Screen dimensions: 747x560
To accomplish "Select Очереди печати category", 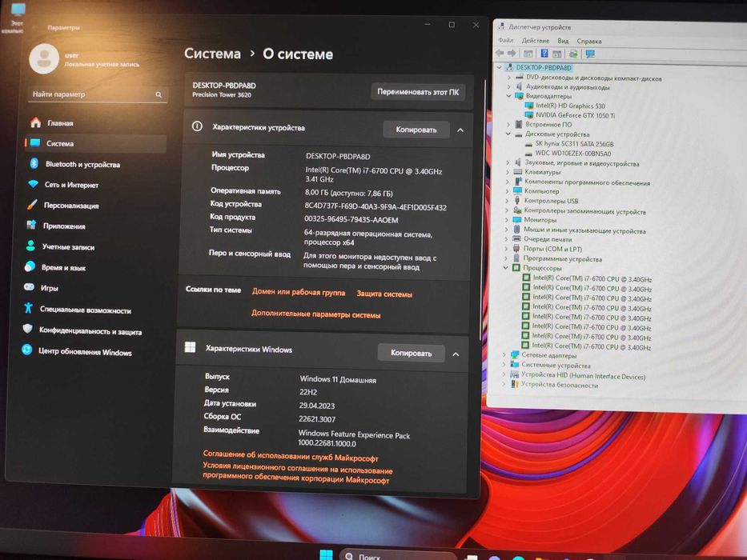I will pyautogui.click(x=548, y=239).
